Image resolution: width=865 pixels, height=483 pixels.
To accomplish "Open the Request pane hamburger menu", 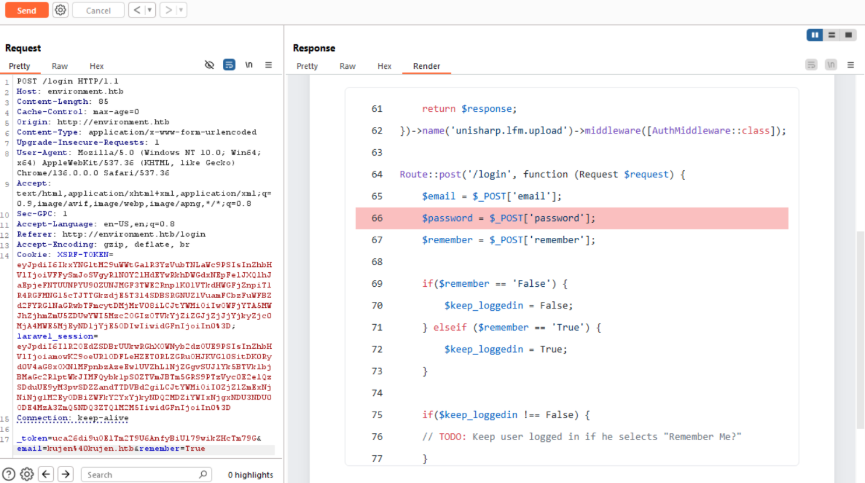I will point(267,65).
